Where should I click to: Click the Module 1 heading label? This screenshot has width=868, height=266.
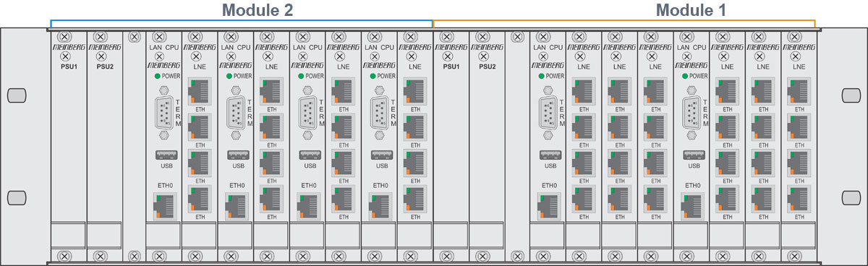pos(691,10)
